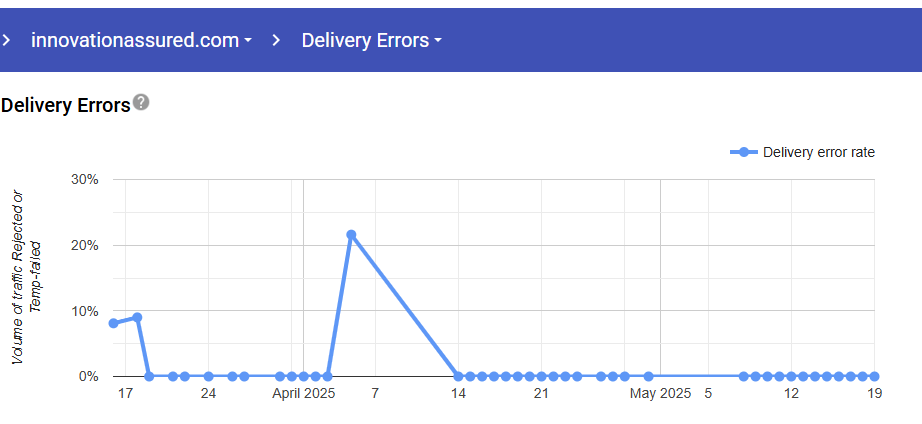Screen dimensions: 922x424
Task: Click the help icon beside Delivery Errors
Action: point(141,102)
